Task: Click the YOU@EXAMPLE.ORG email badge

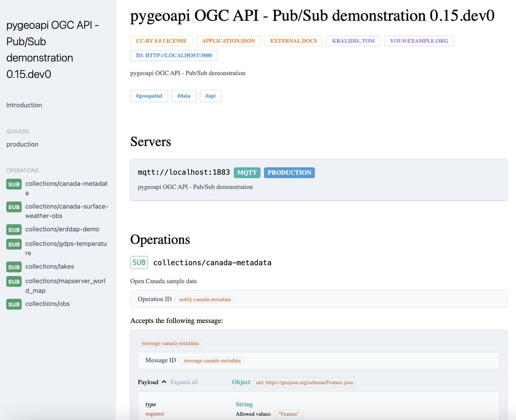Action: (x=419, y=41)
